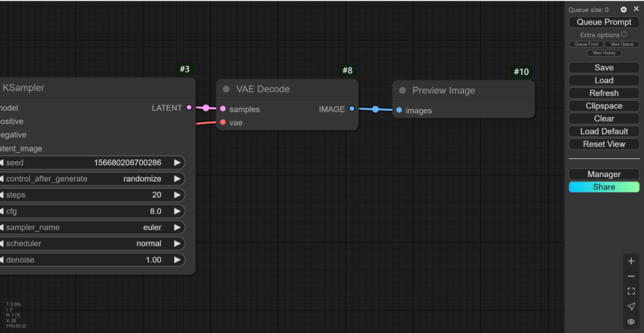Open the control_after_generate randomize dropdown

(142, 179)
